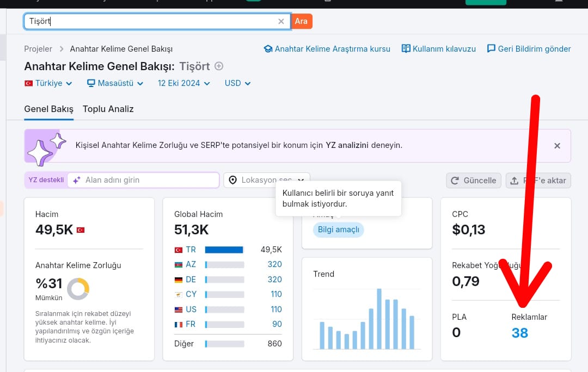This screenshot has height=372, width=588.
Task: Click the orange Ara search button
Action: click(x=301, y=21)
